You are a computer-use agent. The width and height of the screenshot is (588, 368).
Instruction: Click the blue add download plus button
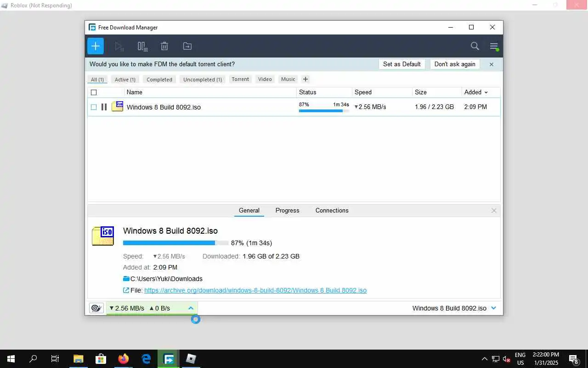click(96, 46)
